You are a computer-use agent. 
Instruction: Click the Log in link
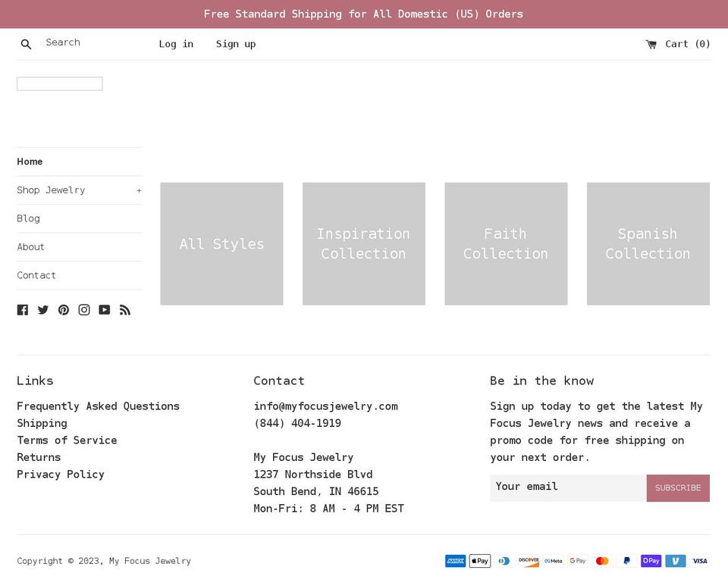(176, 44)
